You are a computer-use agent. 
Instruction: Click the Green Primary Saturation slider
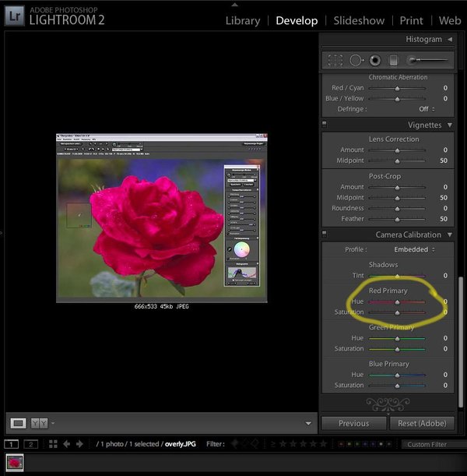coord(397,349)
